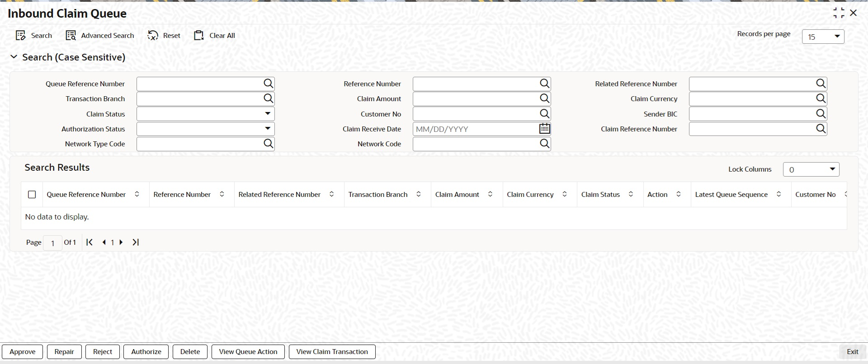Sort by Claim Amount column arrows
Screen dimensions: 868x364
point(490,194)
